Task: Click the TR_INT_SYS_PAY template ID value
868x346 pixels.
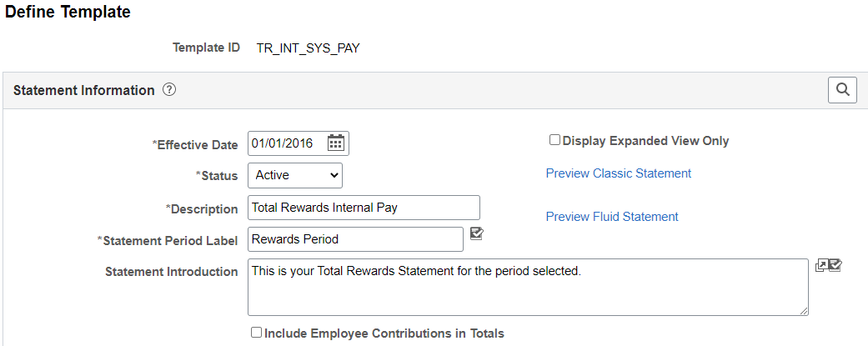Action: point(309,48)
